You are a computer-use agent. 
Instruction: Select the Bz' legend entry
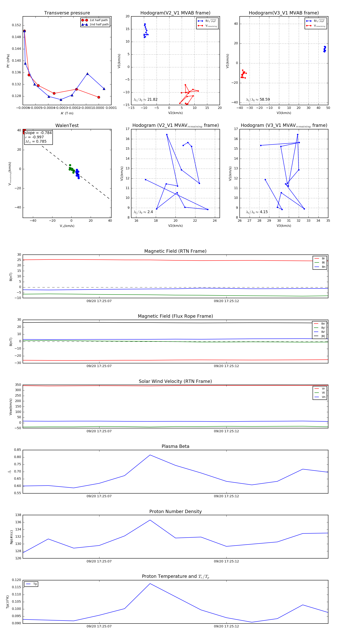[x=320, y=332]
